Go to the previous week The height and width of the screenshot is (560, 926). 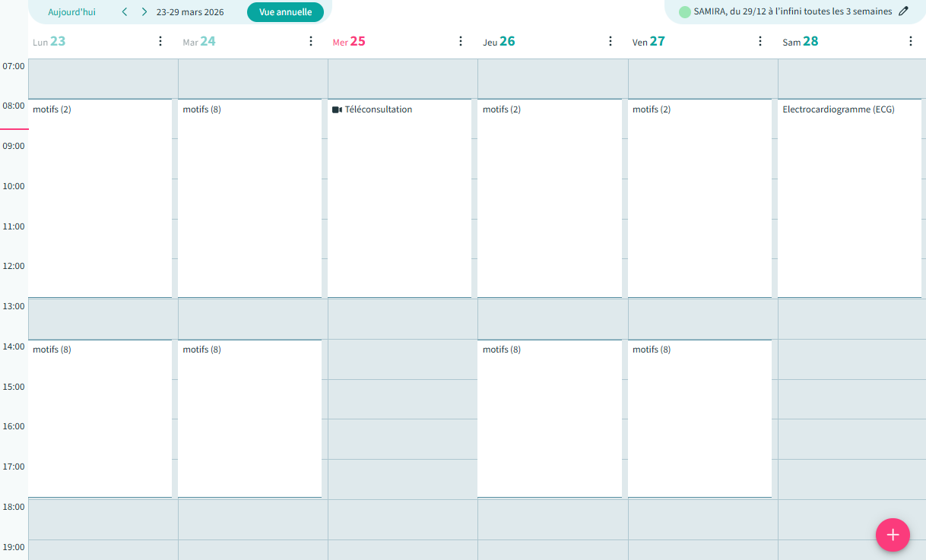(x=125, y=12)
